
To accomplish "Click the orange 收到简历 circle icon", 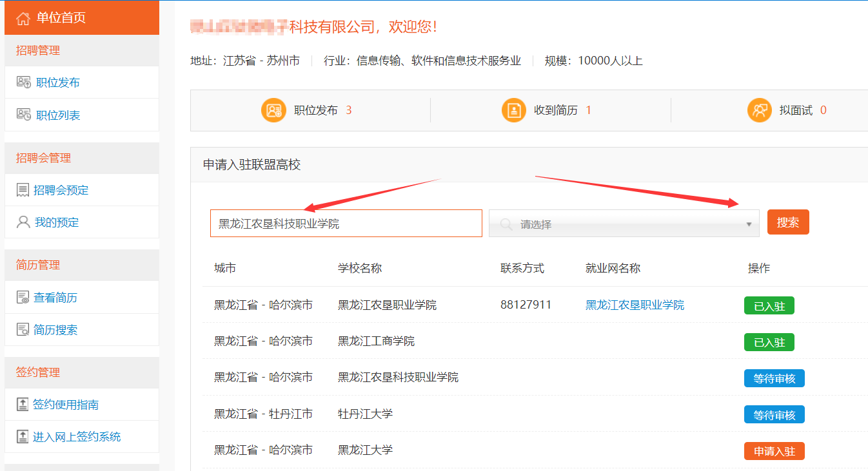I will click(513, 110).
